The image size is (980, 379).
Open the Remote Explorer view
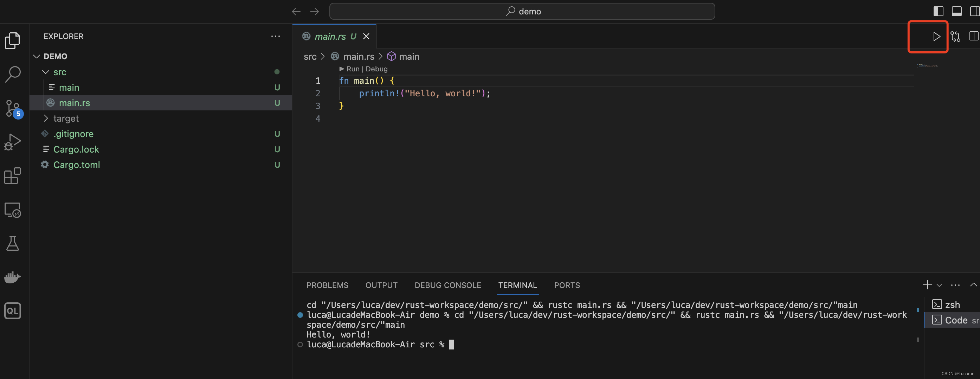[13, 210]
